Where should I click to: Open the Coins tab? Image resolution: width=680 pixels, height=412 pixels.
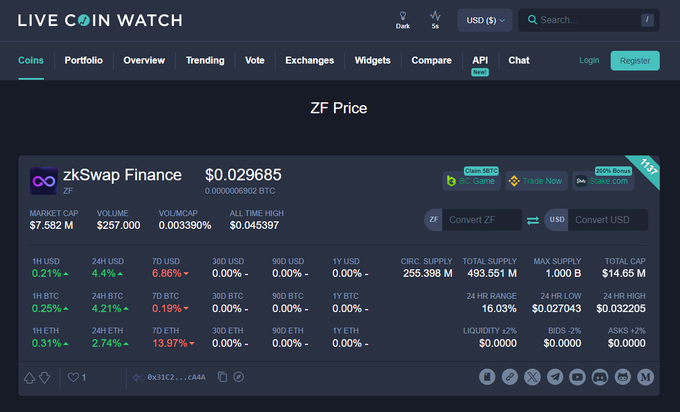click(x=31, y=60)
